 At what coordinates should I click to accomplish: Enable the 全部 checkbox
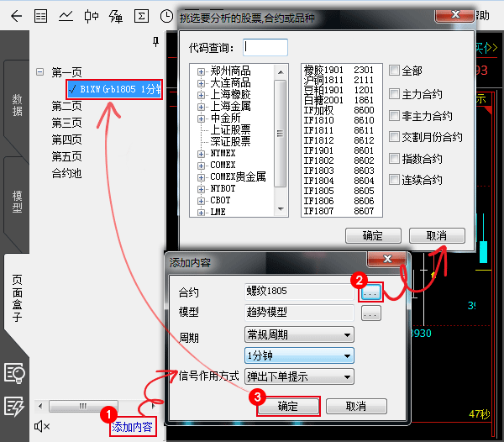[x=395, y=71]
